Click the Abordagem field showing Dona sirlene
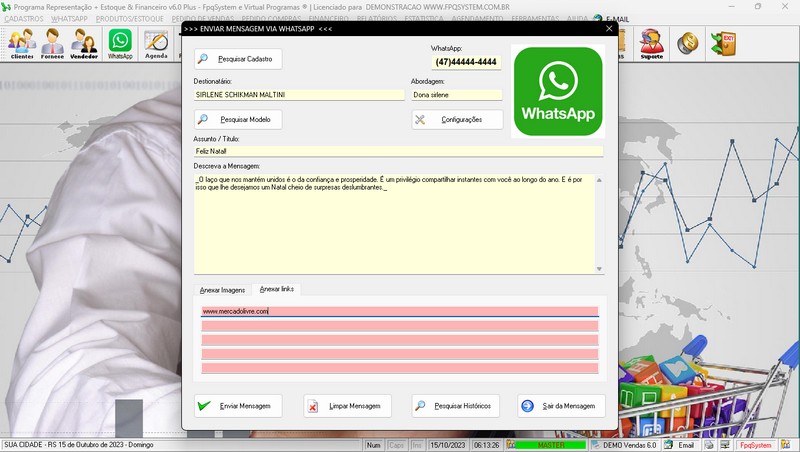The height and width of the screenshot is (452, 800). click(457, 95)
